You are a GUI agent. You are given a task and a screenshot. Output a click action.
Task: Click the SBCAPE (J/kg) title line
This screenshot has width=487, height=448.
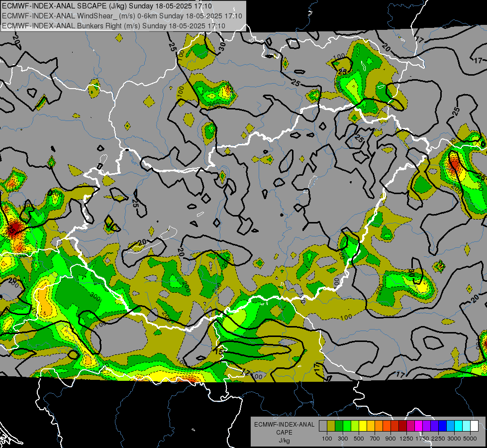pyautogui.click(x=107, y=6)
